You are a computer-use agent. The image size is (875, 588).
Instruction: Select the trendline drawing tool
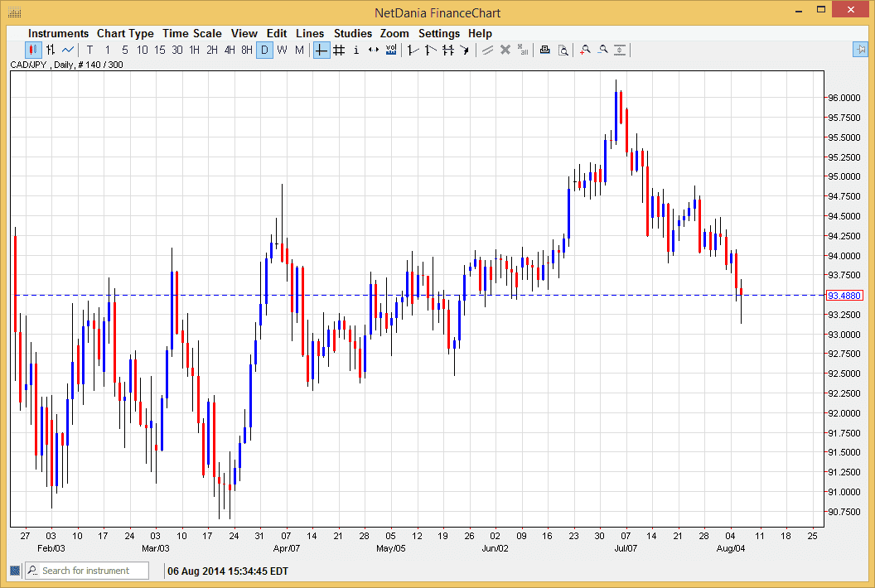[412, 50]
